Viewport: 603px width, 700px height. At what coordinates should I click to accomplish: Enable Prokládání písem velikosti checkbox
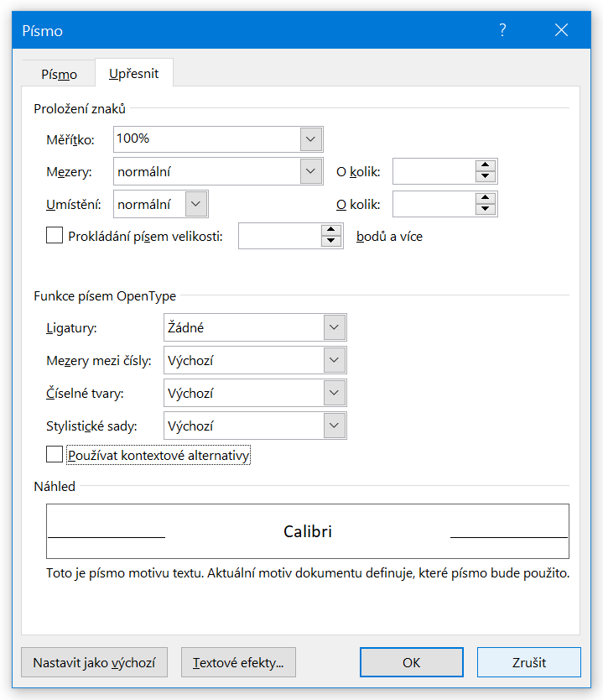click(55, 236)
